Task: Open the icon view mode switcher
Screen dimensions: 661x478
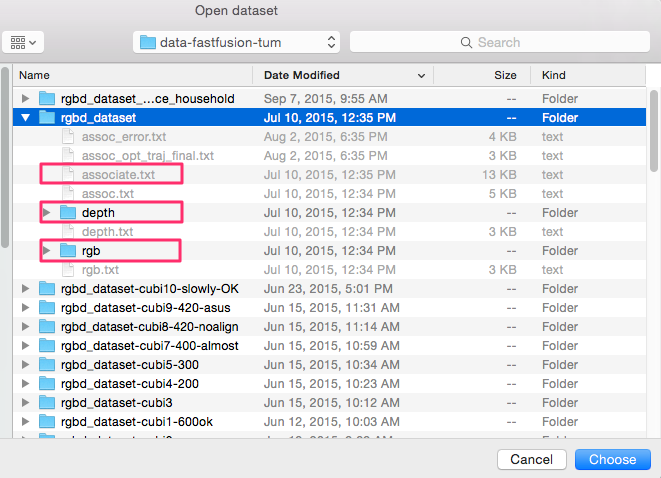Action: pos(23,42)
